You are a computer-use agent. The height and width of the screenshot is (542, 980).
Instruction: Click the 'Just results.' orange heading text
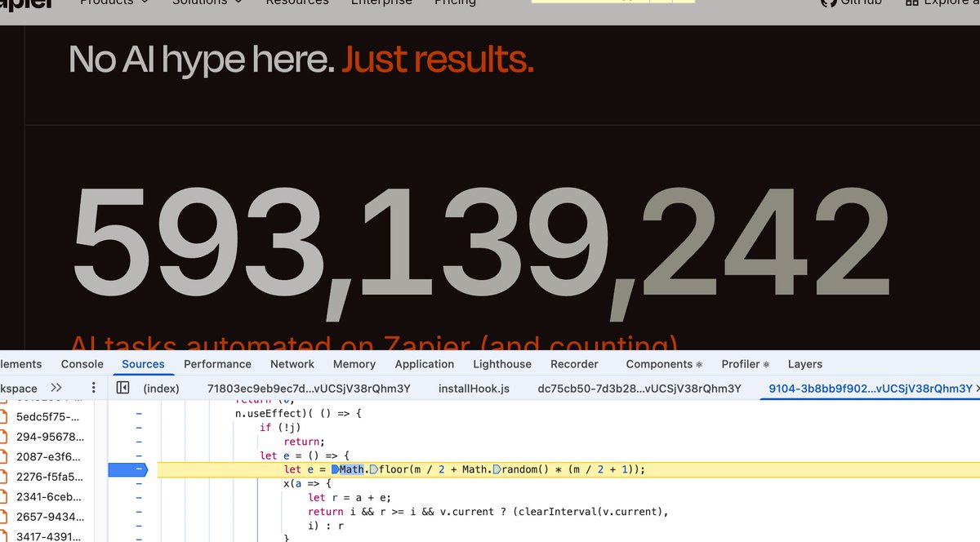coord(438,60)
